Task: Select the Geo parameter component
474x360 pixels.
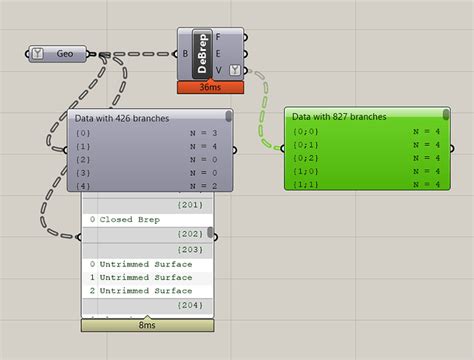Action: pos(58,54)
